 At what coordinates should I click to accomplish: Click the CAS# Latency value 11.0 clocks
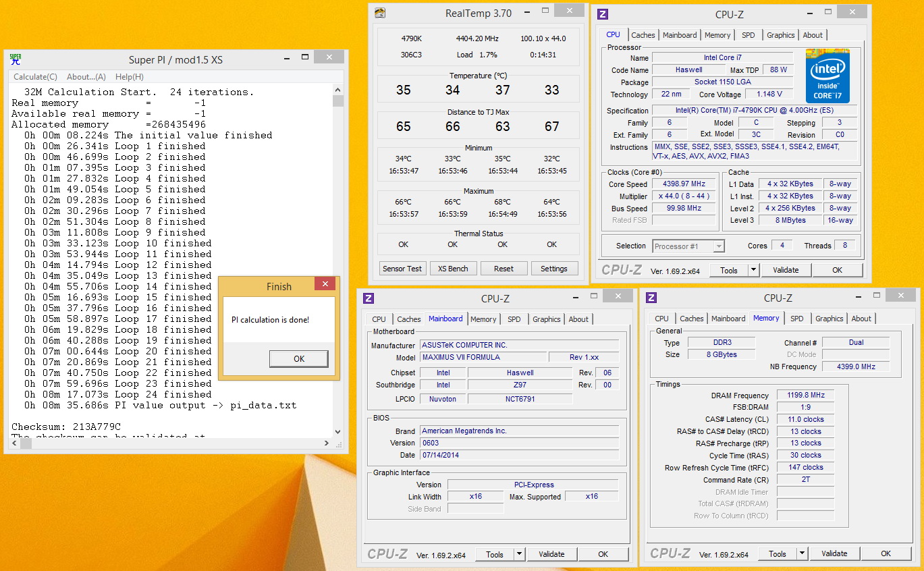tap(805, 419)
